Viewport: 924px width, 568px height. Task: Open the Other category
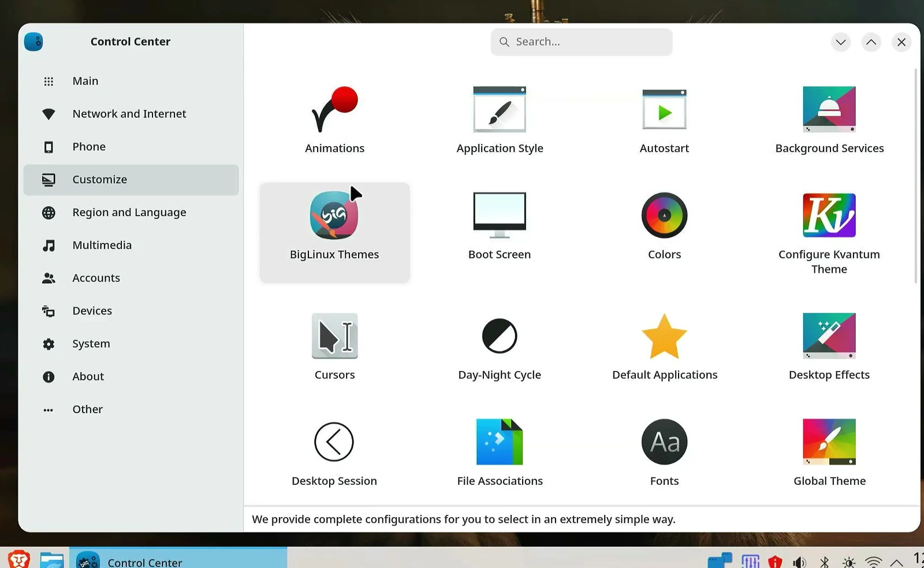pos(131,410)
